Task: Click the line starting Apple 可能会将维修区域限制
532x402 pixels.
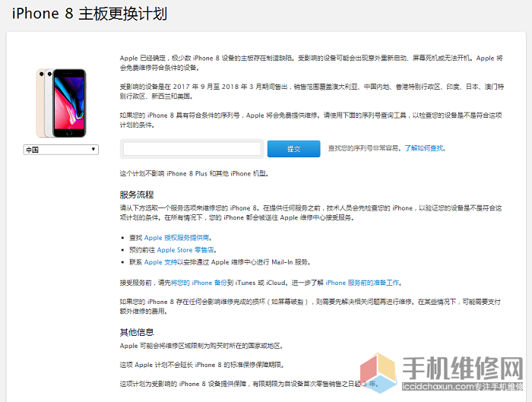Action: 201,346
